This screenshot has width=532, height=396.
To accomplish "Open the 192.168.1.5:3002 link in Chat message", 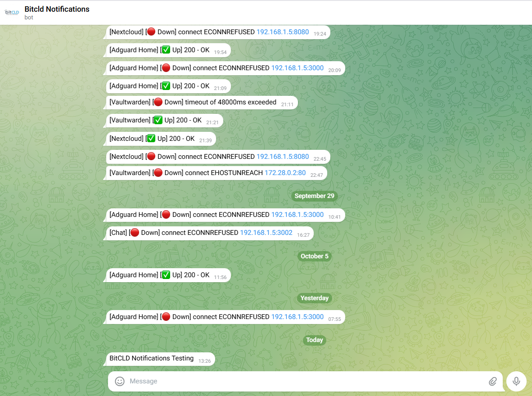I will point(266,233).
